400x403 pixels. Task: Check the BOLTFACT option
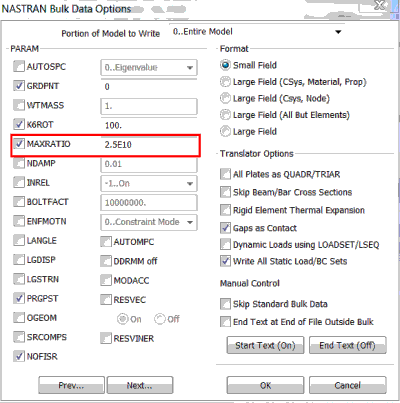click(19, 202)
